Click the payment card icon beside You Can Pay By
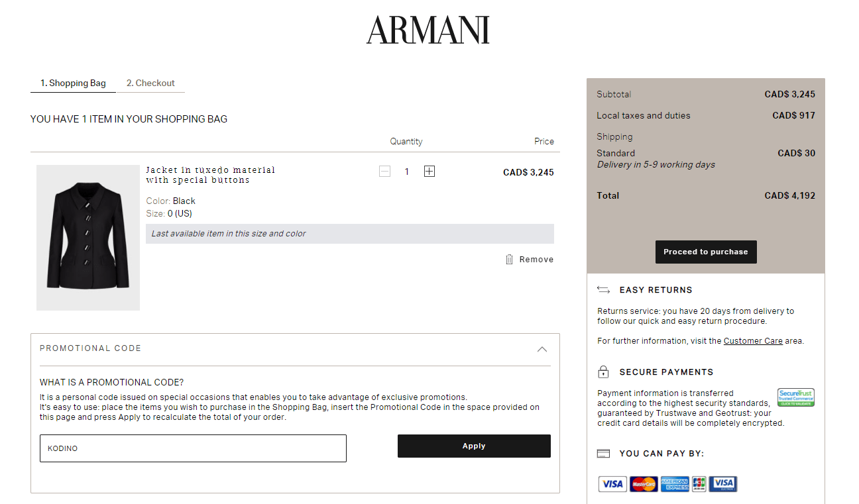The image size is (859, 504). point(603,453)
